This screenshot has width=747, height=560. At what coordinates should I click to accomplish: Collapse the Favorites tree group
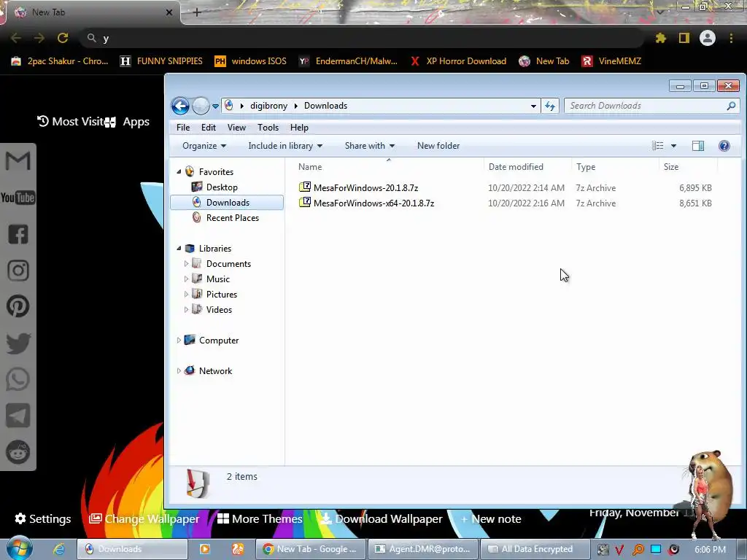[x=179, y=171]
